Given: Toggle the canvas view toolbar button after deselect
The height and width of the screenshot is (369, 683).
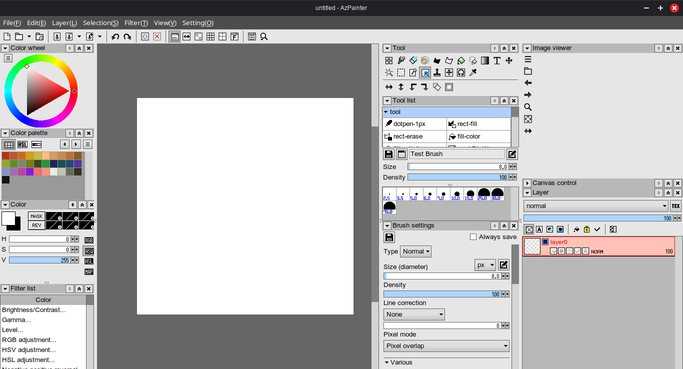Looking at the screenshot, I should [174, 37].
